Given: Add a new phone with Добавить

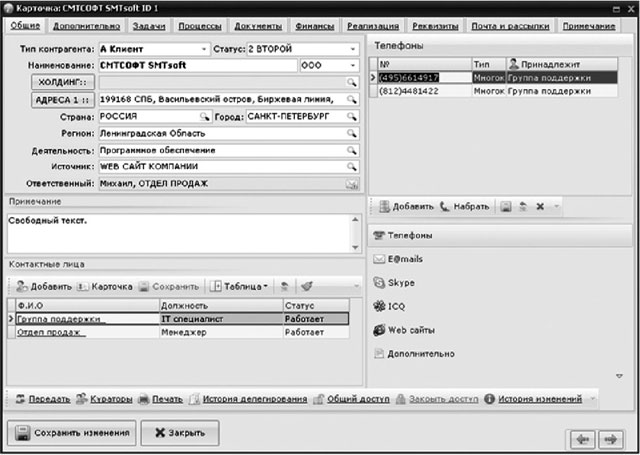Looking at the screenshot, I should point(406,207).
